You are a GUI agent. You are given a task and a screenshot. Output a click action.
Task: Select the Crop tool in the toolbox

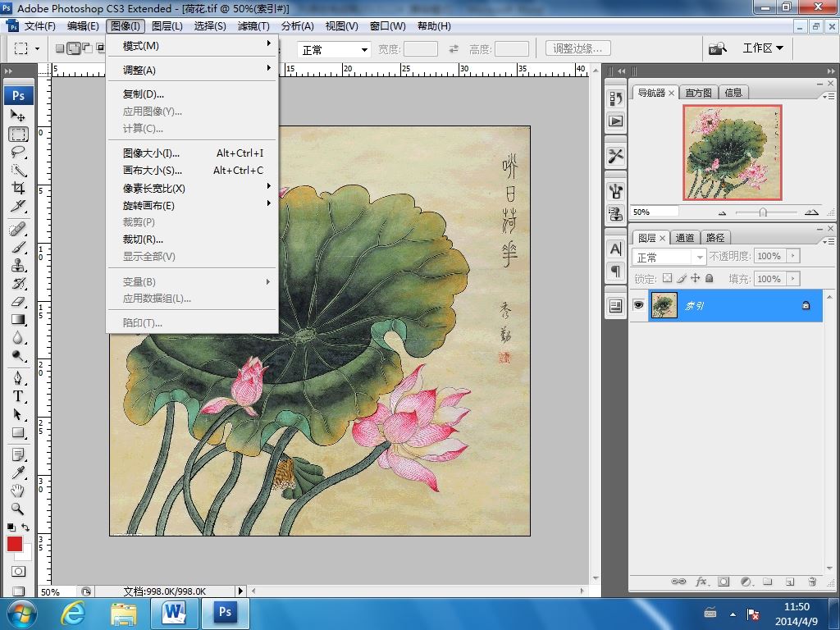[18, 188]
